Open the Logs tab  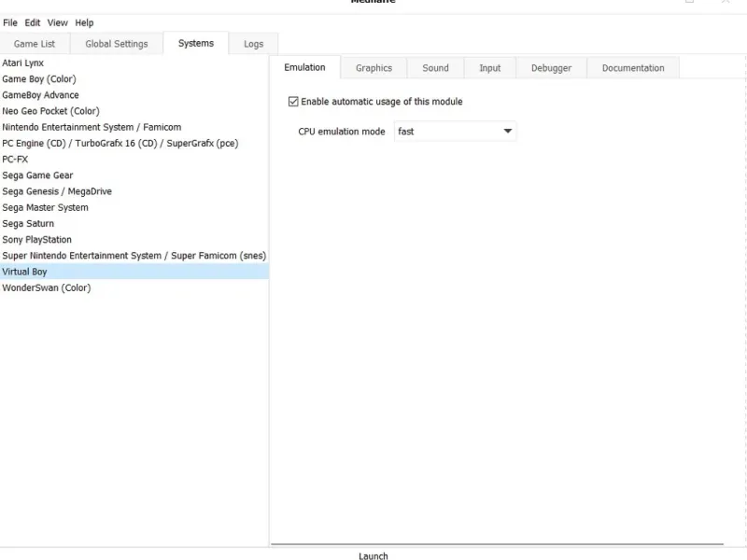pyautogui.click(x=253, y=44)
